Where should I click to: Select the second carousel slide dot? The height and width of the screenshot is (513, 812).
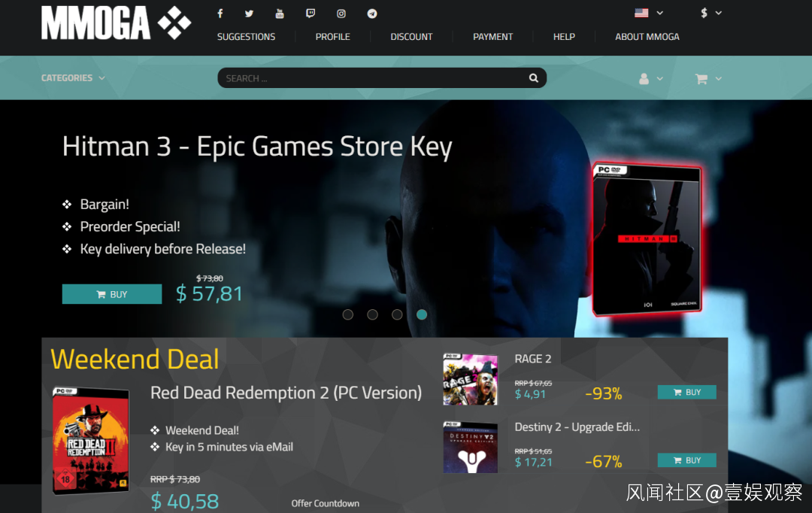click(x=372, y=314)
